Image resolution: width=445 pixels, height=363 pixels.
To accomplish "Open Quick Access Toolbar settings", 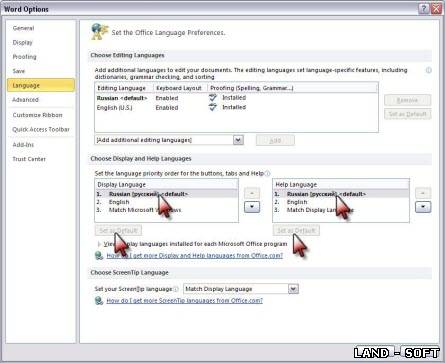I will (x=41, y=129).
